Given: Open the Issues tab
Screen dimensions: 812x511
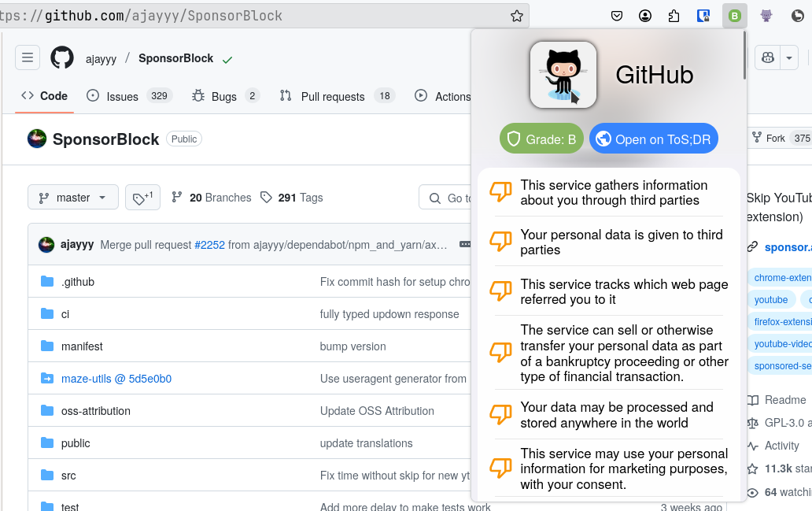Looking at the screenshot, I should pos(130,96).
